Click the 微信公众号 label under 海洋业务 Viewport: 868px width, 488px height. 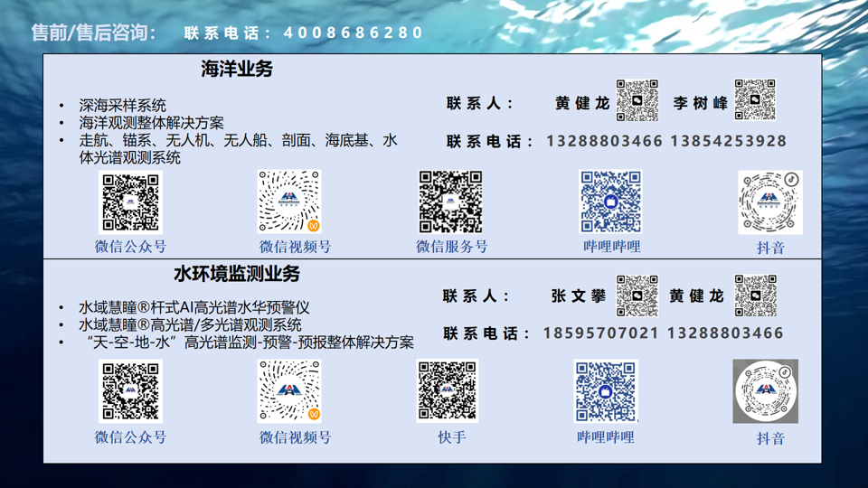tap(130, 247)
